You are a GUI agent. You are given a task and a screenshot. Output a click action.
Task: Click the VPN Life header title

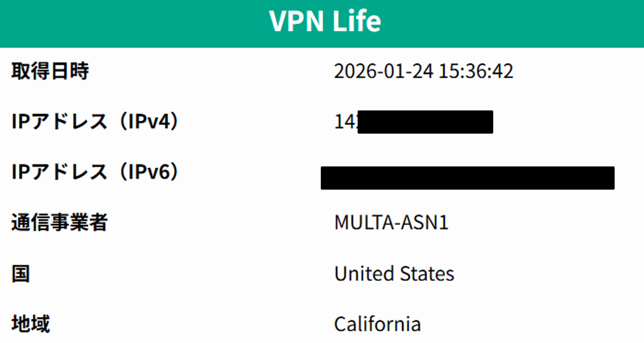(325, 21)
